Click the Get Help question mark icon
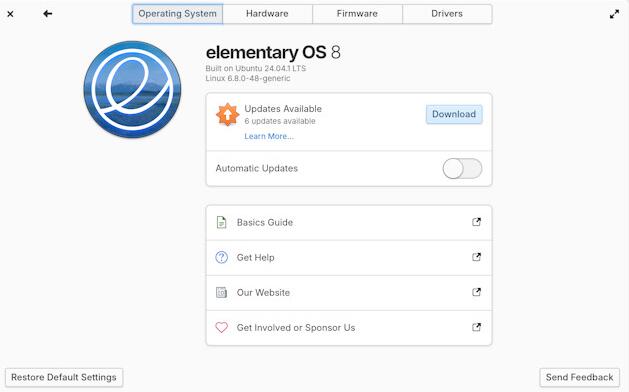 tap(221, 257)
